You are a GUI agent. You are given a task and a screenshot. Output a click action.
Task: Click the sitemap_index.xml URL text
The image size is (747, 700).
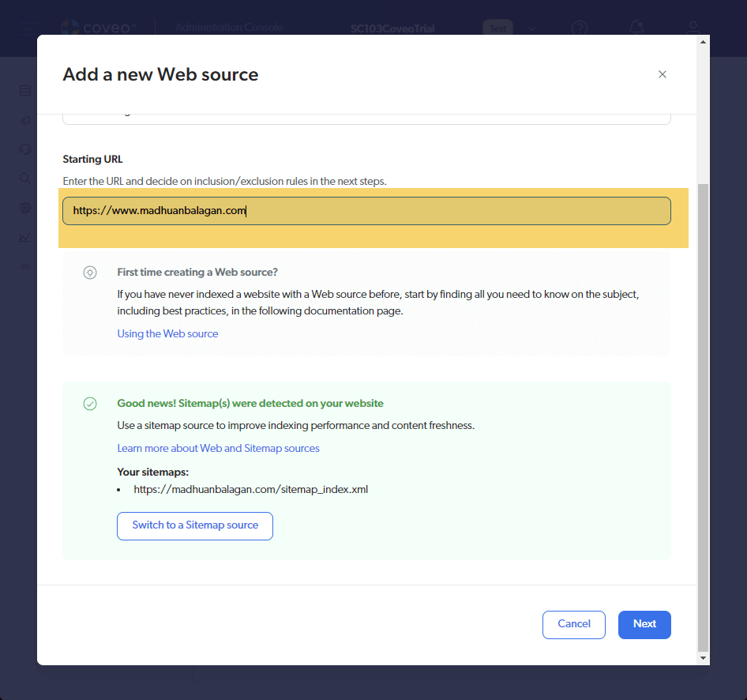250,489
